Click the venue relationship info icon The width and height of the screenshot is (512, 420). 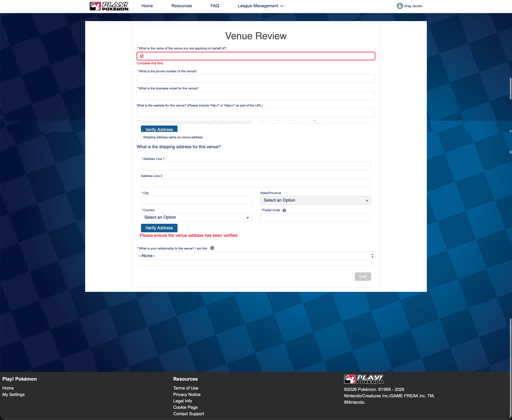click(x=212, y=248)
